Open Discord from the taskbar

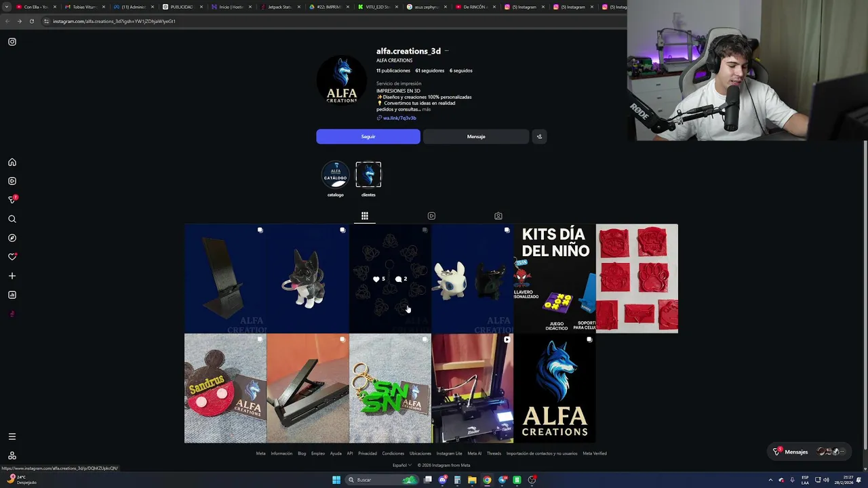[442, 480]
